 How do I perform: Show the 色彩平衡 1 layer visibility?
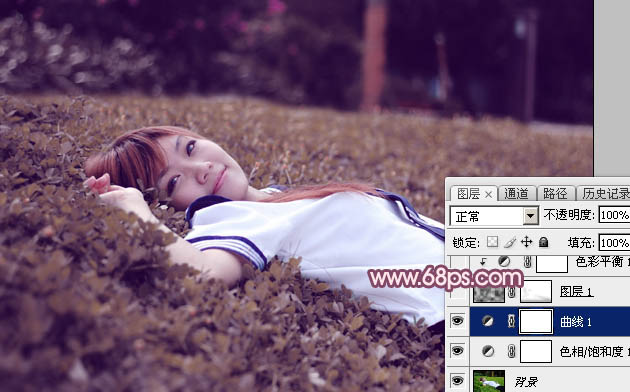coord(458,263)
